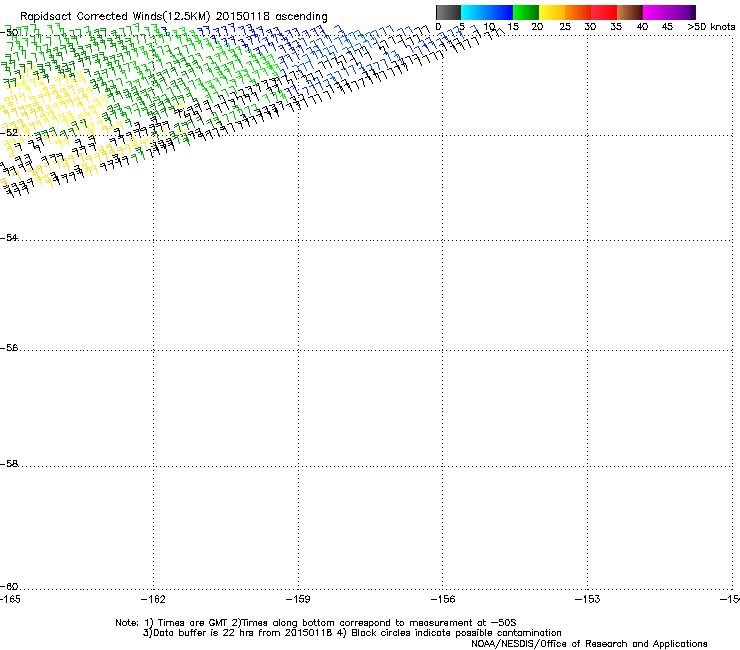
Task: Click the gray 0-5 knots color swatch
Action: tap(448, 12)
